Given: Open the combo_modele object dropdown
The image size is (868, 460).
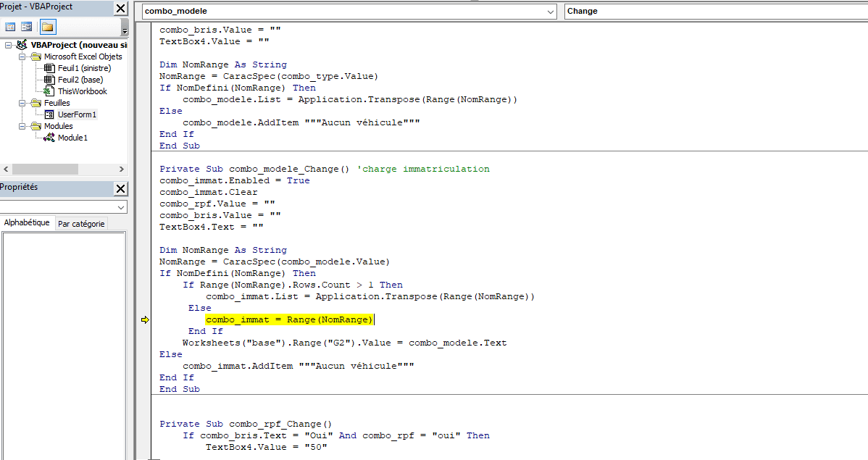Looking at the screenshot, I should pos(550,12).
